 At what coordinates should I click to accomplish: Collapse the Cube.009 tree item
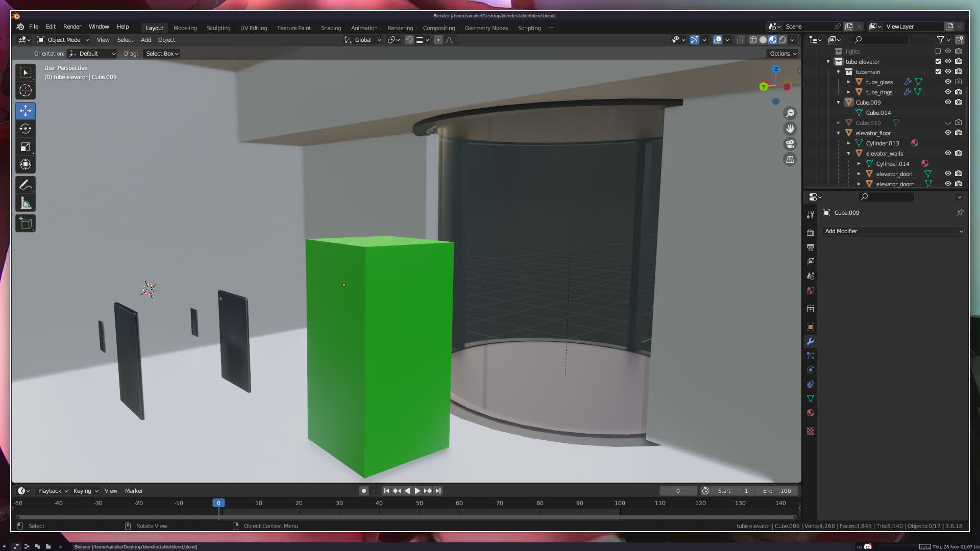[838, 103]
